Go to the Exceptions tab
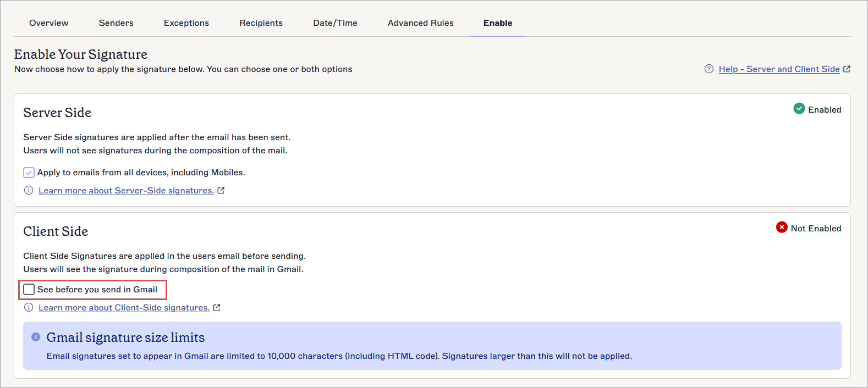This screenshot has height=388, width=868. click(186, 23)
